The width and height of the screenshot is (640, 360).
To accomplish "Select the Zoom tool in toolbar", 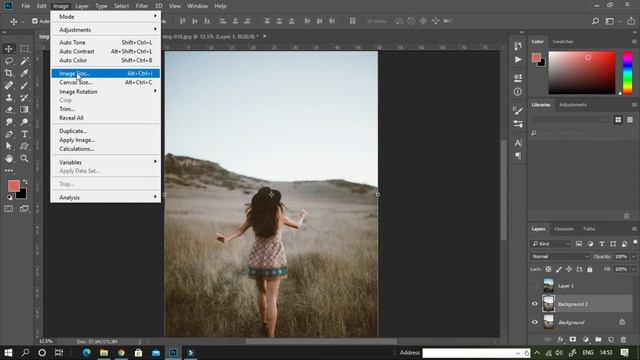I will point(24,158).
